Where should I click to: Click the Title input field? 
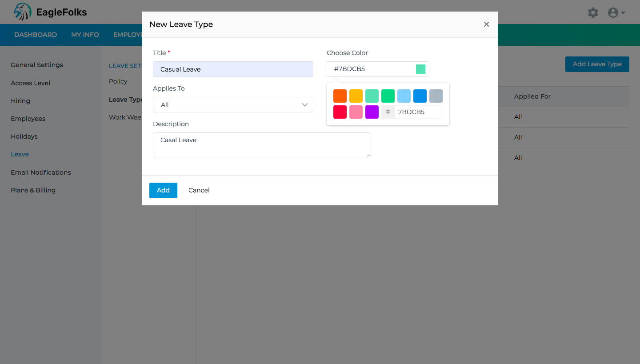[x=233, y=69]
